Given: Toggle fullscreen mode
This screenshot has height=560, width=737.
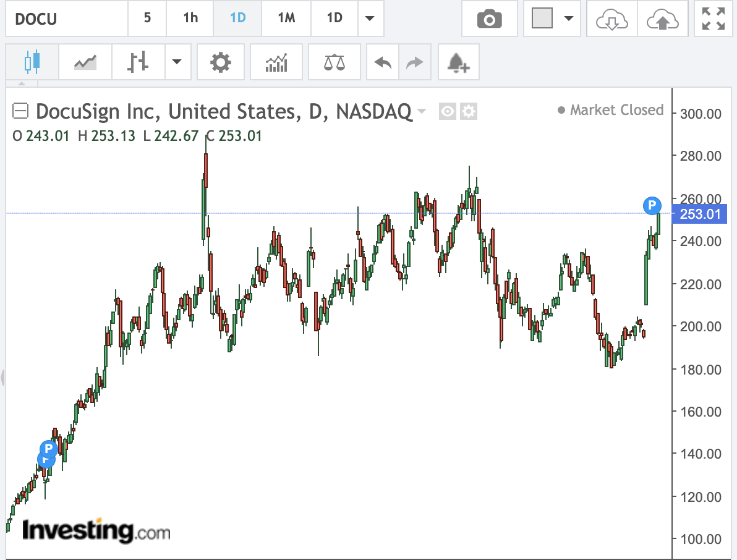Looking at the screenshot, I should [713, 19].
